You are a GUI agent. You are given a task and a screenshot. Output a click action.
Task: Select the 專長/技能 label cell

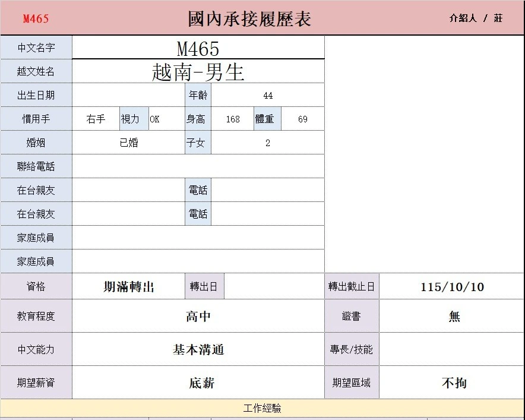[352, 349]
